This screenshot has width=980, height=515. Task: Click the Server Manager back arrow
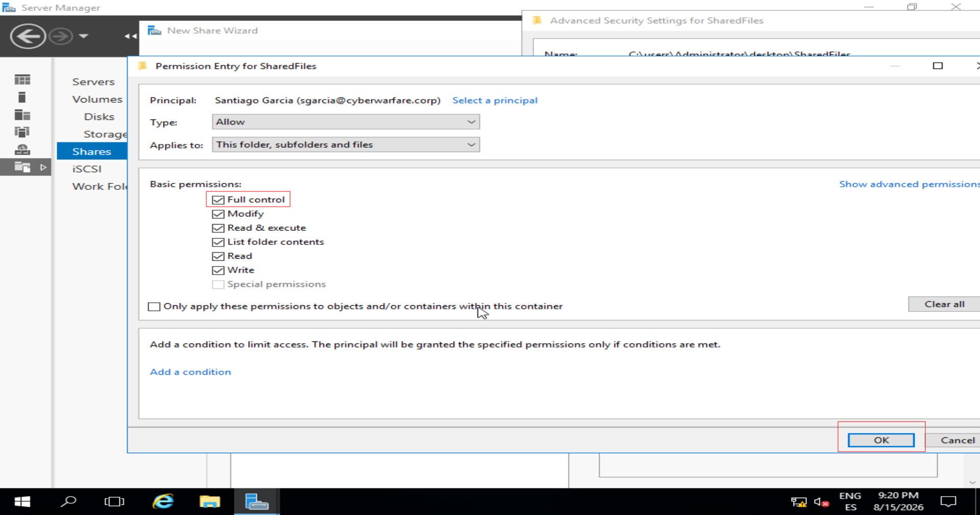[28, 36]
